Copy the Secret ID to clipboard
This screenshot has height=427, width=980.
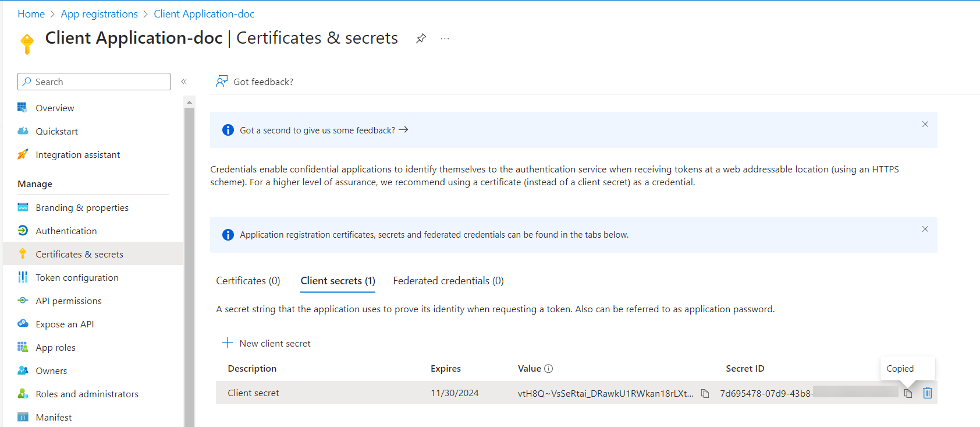(x=908, y=393)
